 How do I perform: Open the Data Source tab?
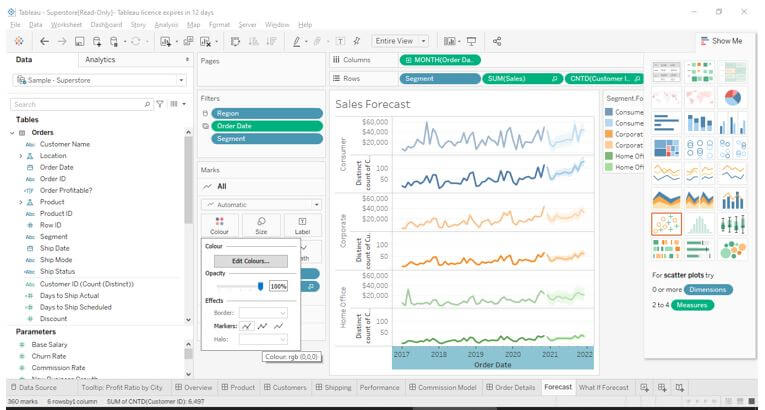coord(34,388)
